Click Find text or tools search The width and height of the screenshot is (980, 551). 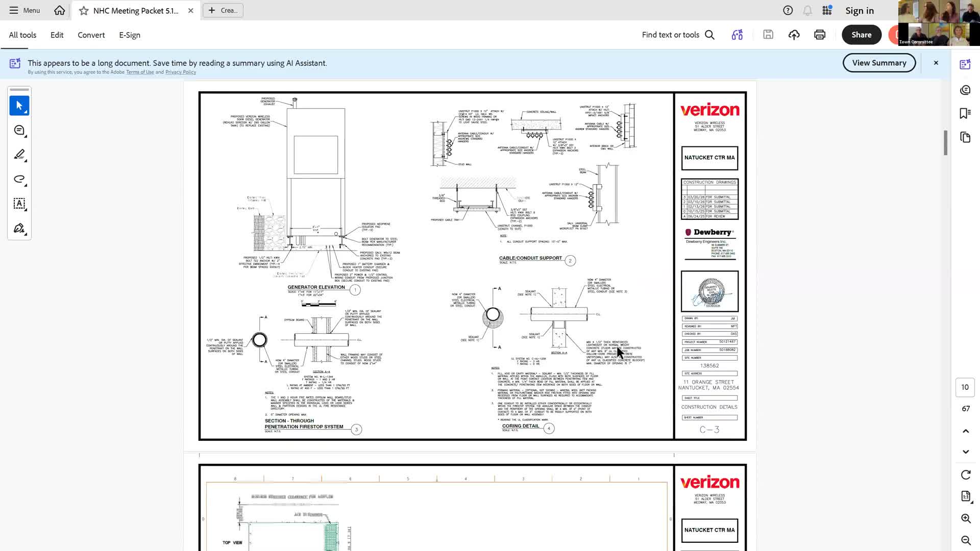tap(678, 35)
